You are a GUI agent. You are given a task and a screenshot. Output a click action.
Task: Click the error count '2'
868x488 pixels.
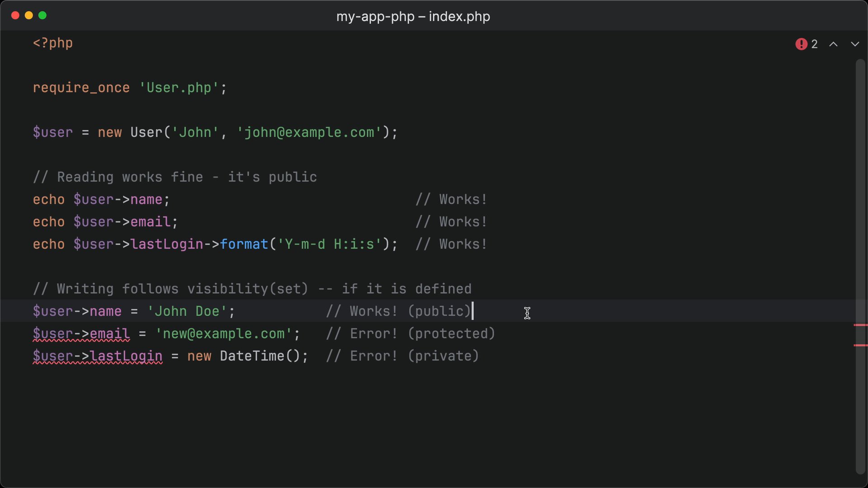click(814, 44)
